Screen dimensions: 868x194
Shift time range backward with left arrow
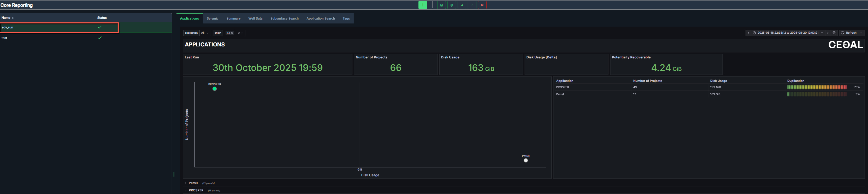click(x=748, y=33)
